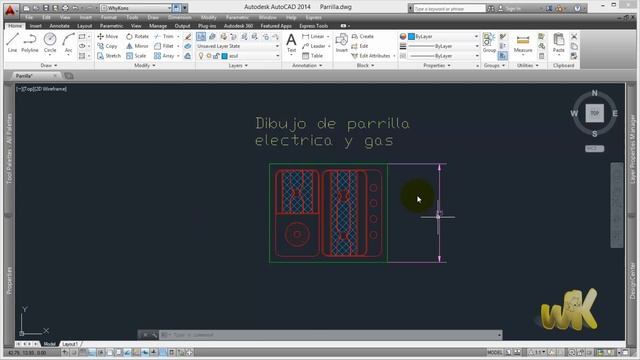Click the blue ByLayer object color swatch
The width and height of the screenshot is (640, 360).
pos(411,36)
